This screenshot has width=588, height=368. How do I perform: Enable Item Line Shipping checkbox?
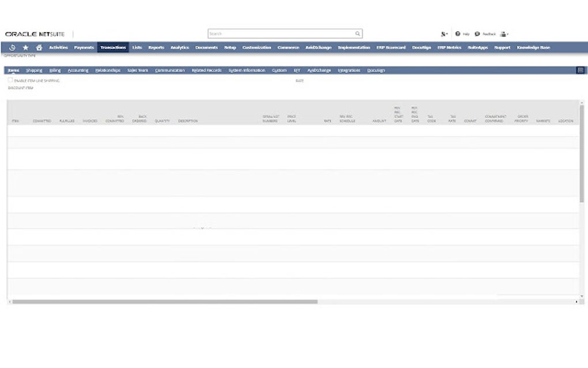10,80
